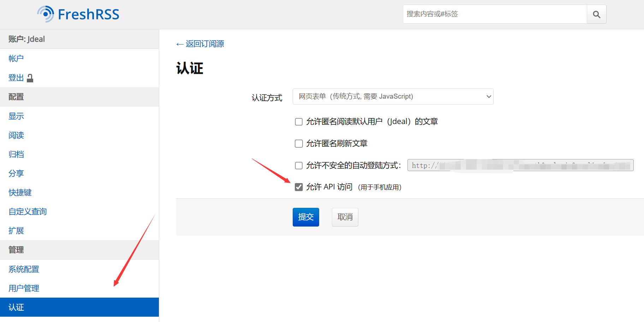
Task: Open 帐户 in the sidebar
Action: click(16, 58)
